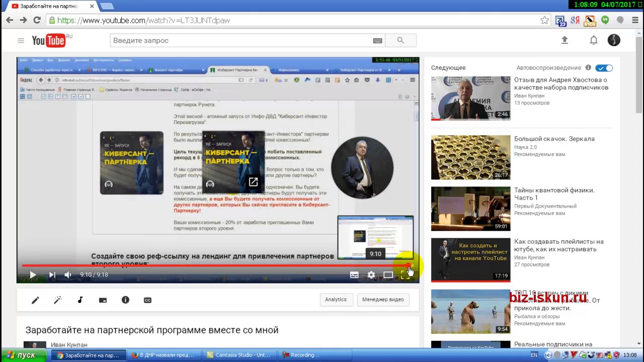Switch to theater mode
The image size is (644, 362).
[388, 275]
